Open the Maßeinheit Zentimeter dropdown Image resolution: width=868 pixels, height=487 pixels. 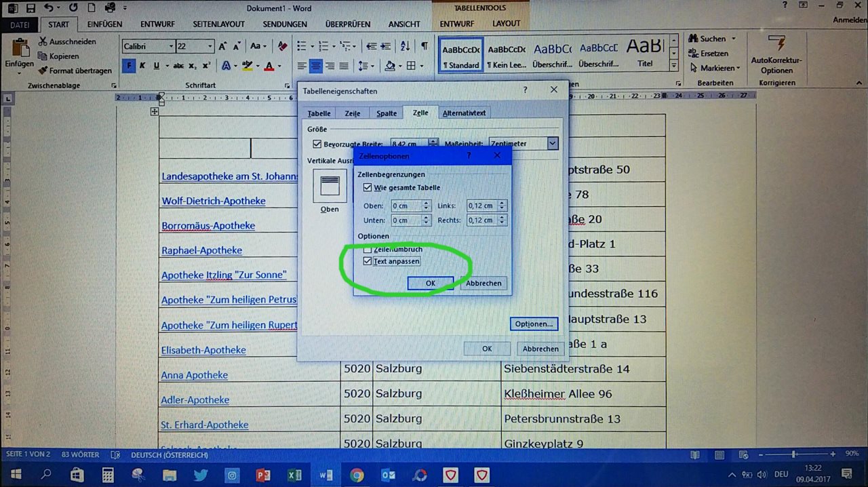coord(553,144)
